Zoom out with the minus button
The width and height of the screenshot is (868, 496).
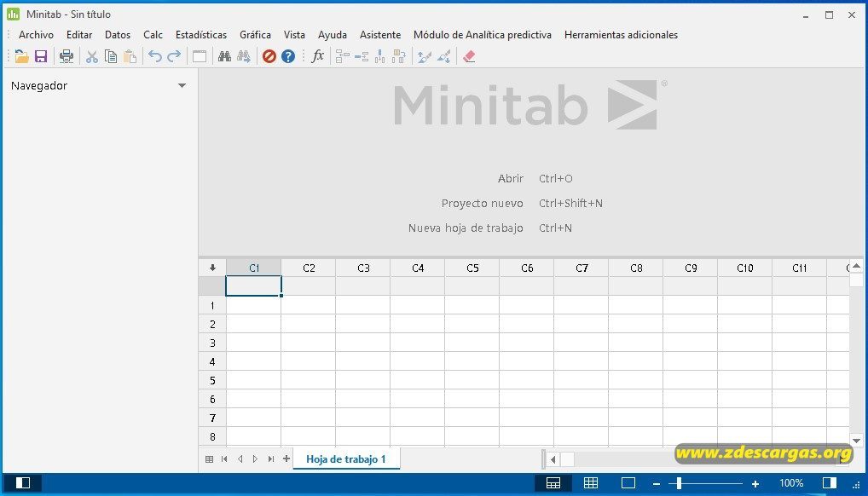pyautogui.click(x=656, y=483)
